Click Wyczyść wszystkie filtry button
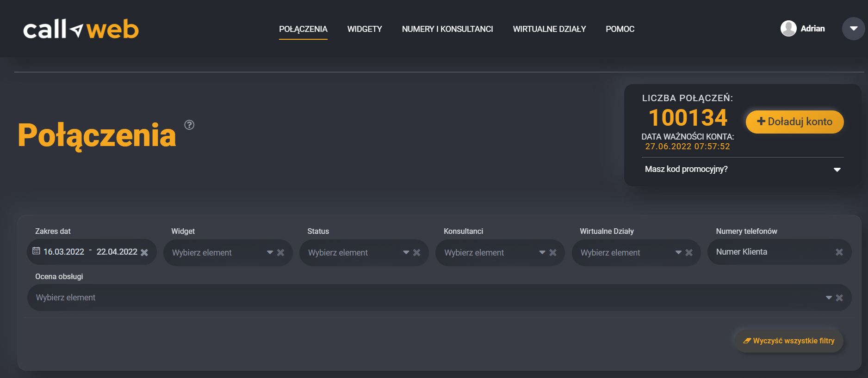The height and width of the screenshot is (378, 868). [789, 341]
